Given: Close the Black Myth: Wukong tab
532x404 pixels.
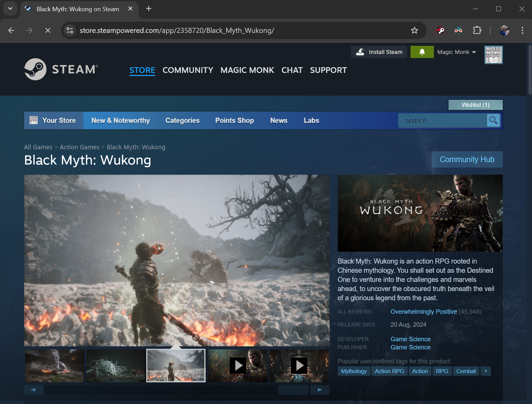Looking at the screenshot, I should coord(130,9).
